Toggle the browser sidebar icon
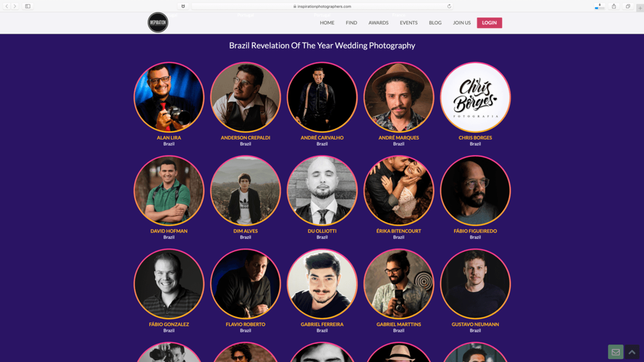 tap(28, 6)
